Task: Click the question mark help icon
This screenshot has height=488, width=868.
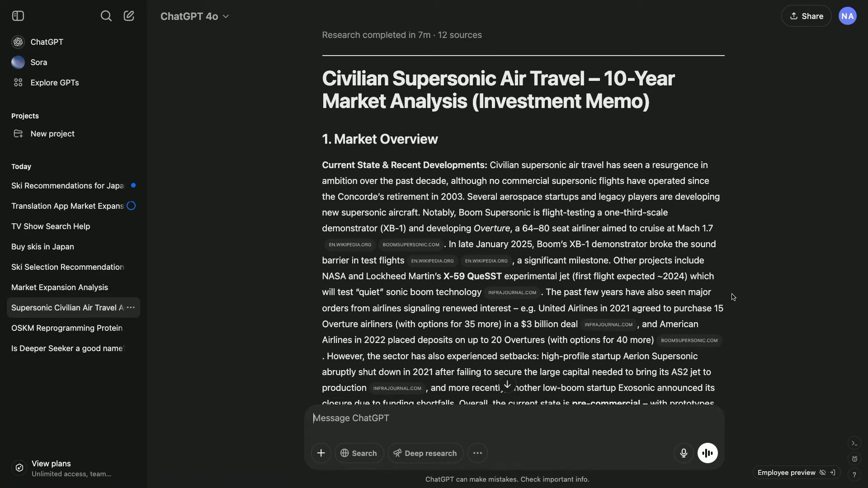Action: click(854, 474)
